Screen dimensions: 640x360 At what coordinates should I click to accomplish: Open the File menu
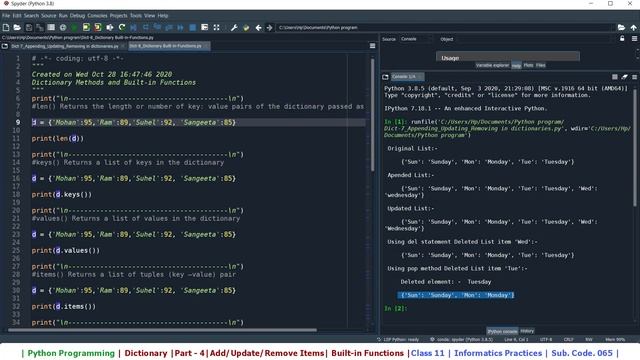(6, 16)
